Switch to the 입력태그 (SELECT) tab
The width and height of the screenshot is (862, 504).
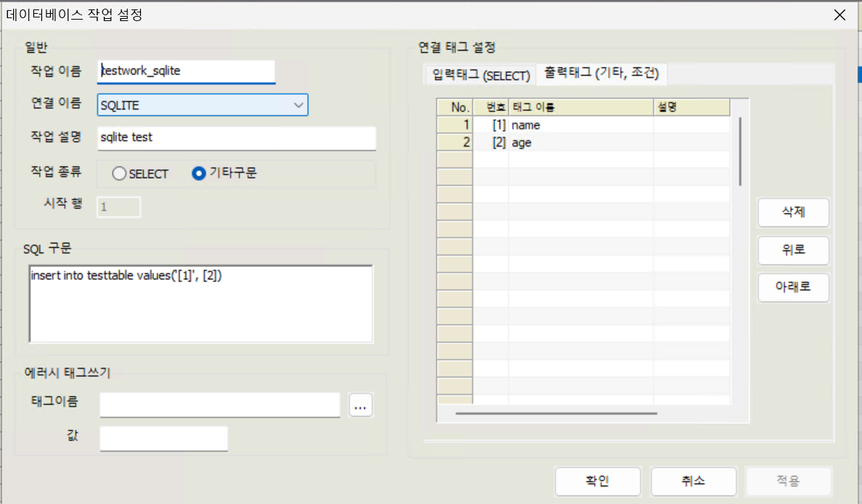tap(481, 76)
